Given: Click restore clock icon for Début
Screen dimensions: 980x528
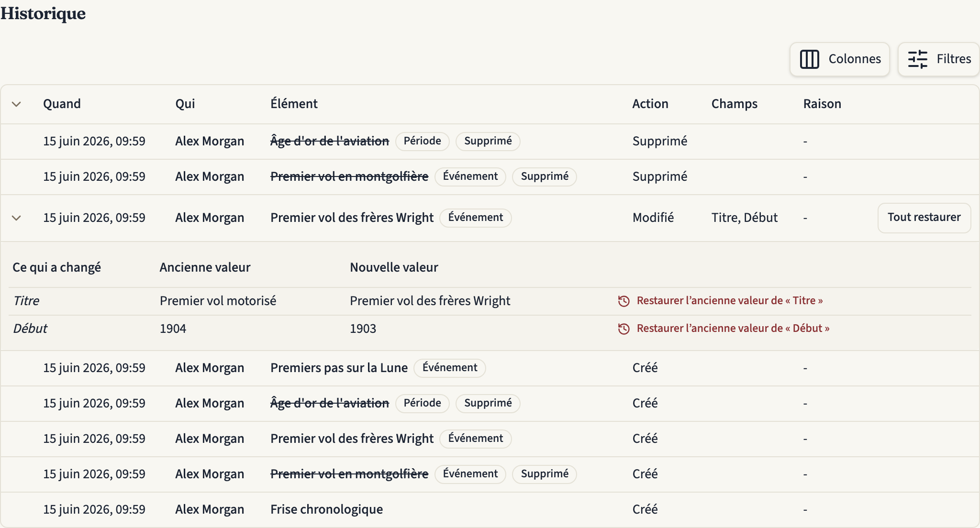Looking at the screenshot, I should tap(624, 329).
